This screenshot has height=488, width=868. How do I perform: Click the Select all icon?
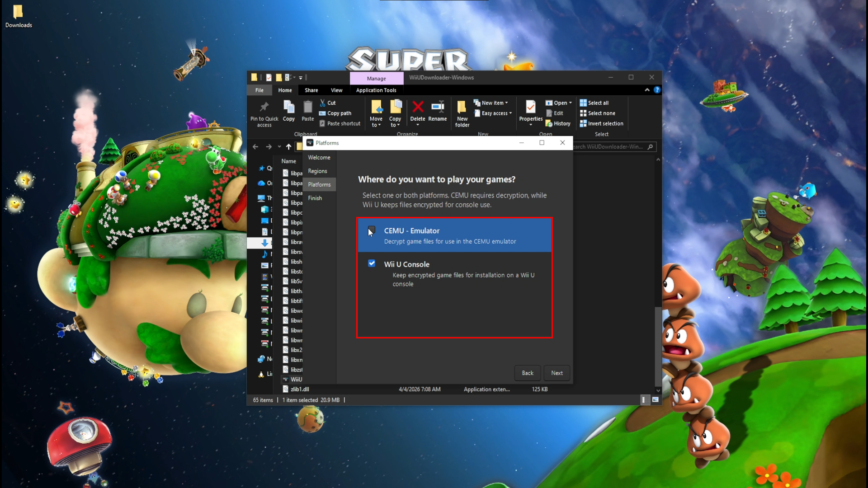[583, 103]
